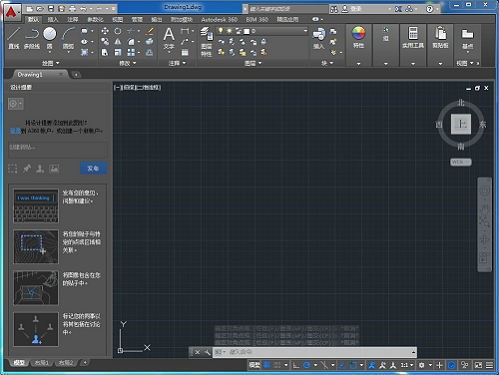Screen dimensions: 499x375
Task: Toggle the grid display in status bar
Action: tap(267, 365)
